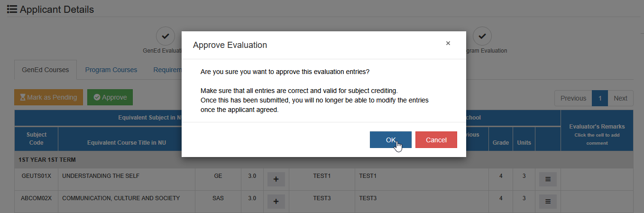
Task: Click the plus icon for ABCOM02X row
Action: pyautogui.click(x=276, y=202)
